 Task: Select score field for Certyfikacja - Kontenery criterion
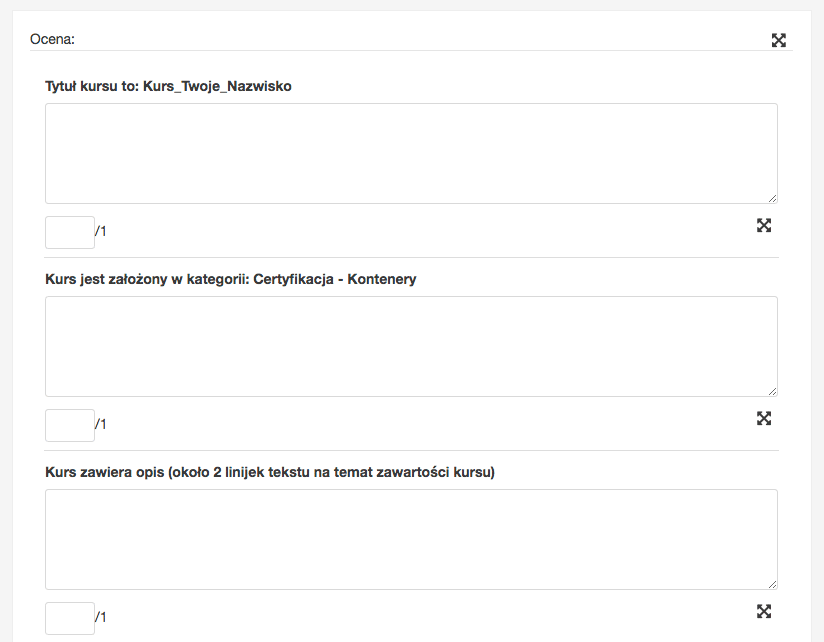point(70,425)
